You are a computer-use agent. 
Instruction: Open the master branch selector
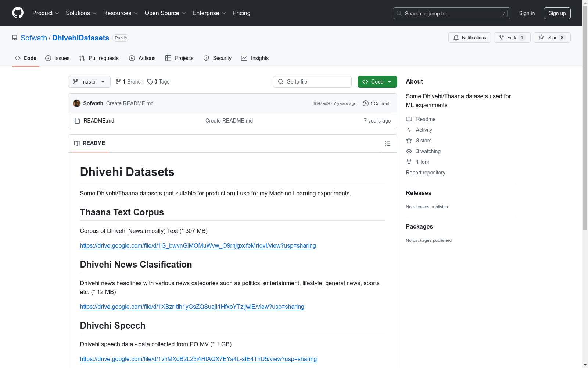click(89, 82)
